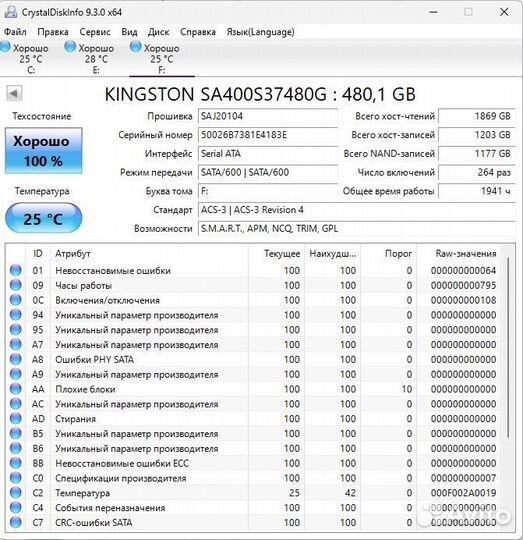523x540 pixels.
Task: Minimize the CrystalDiskInfo window
Action: (x=433, y=12)
